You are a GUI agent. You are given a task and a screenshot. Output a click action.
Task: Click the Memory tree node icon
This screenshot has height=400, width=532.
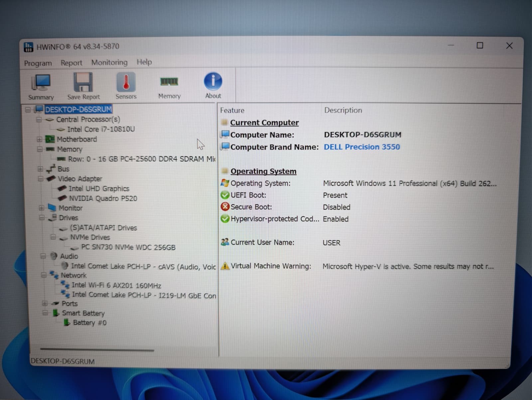[50, 149]
